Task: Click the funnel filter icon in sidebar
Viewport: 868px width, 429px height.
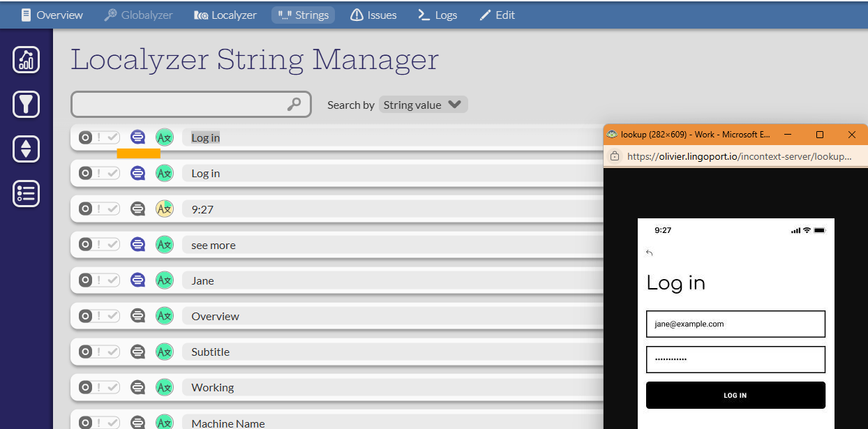Action: coord(26,105)
